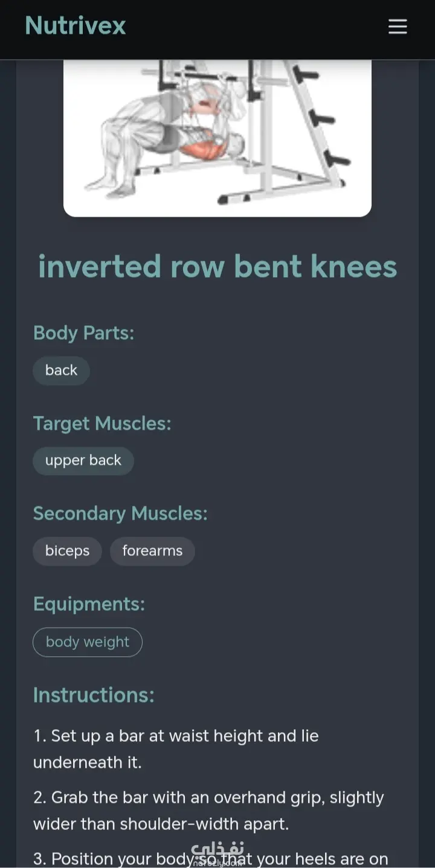Click the "inverted row bent knees" title
435x868 pixels.
217,267
